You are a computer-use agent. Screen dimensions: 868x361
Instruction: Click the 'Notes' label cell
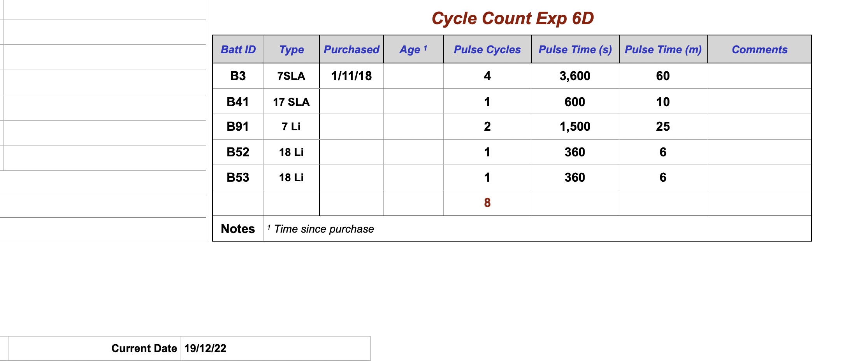point(238,229)
